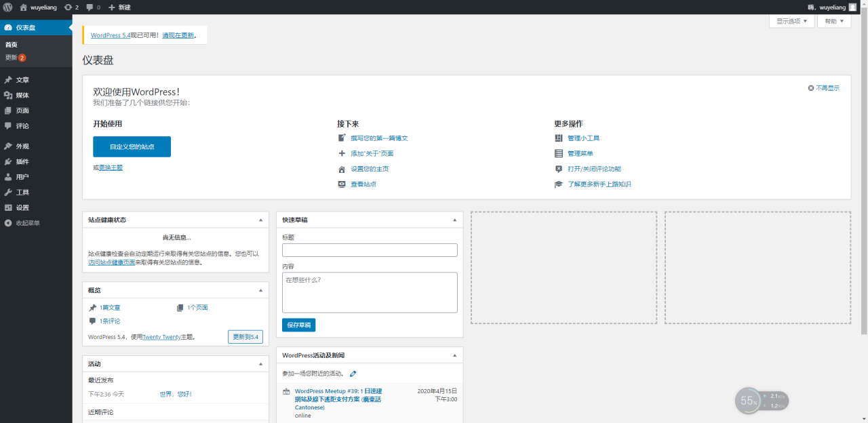Expand the 帮助 dropdown
Screen dimensions: 868x423
(833, 21)
